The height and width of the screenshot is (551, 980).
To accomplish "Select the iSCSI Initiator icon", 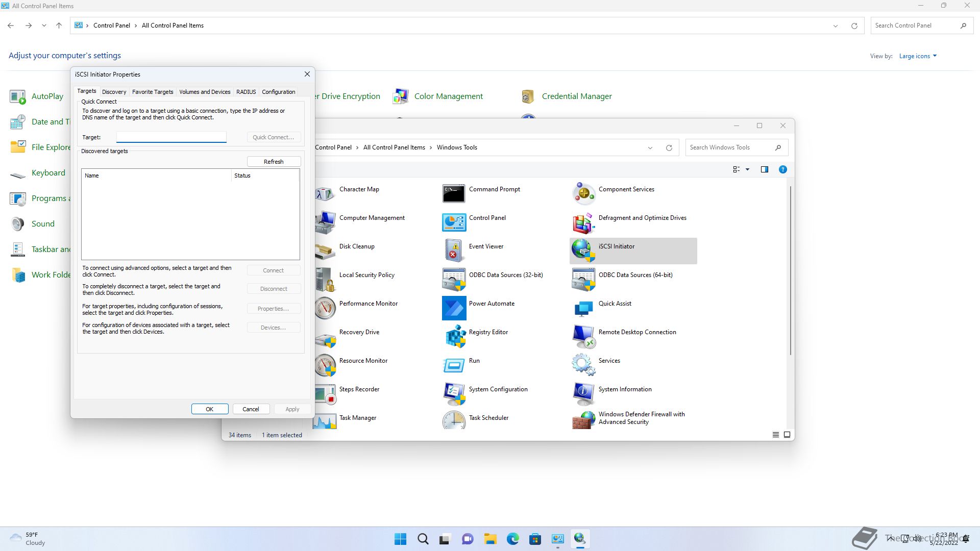I will point(583,251).
